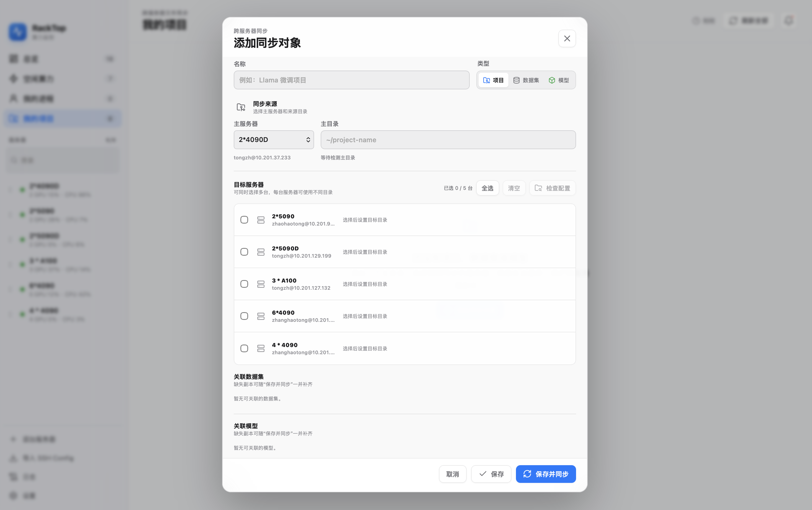Click server icon in the 6*4090 row
This screenshot has width=812, height=510.
click(261, 316)
